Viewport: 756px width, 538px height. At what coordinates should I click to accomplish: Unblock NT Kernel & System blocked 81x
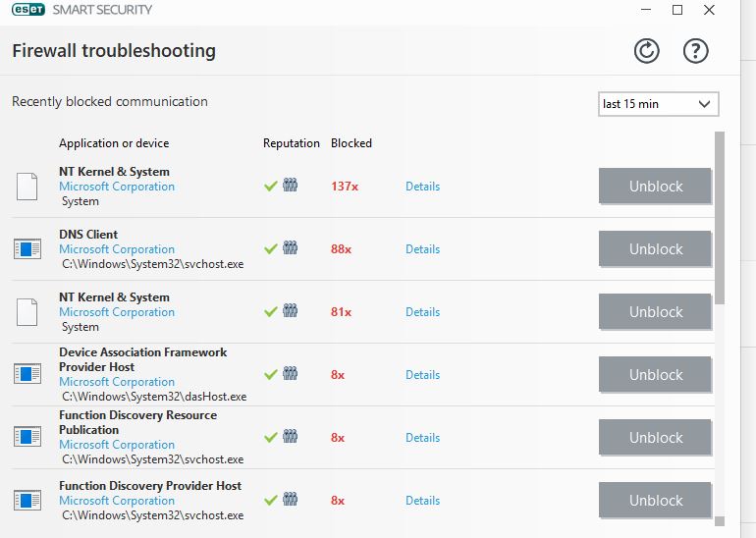(655, 312)
